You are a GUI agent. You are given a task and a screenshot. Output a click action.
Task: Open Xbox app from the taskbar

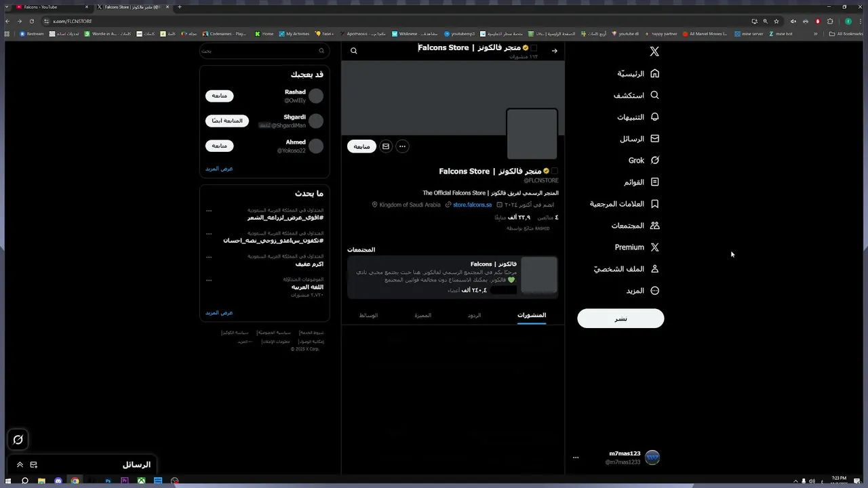pos(141,481)
